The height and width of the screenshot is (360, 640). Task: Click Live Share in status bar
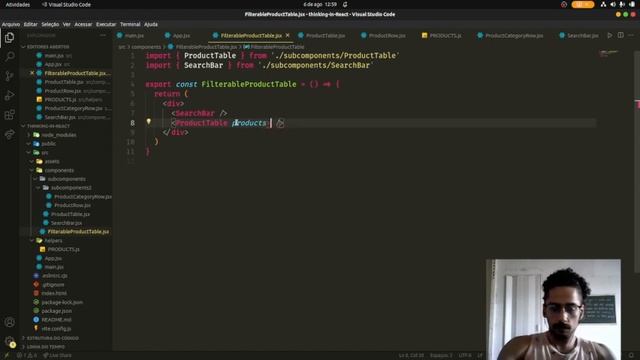57,356
